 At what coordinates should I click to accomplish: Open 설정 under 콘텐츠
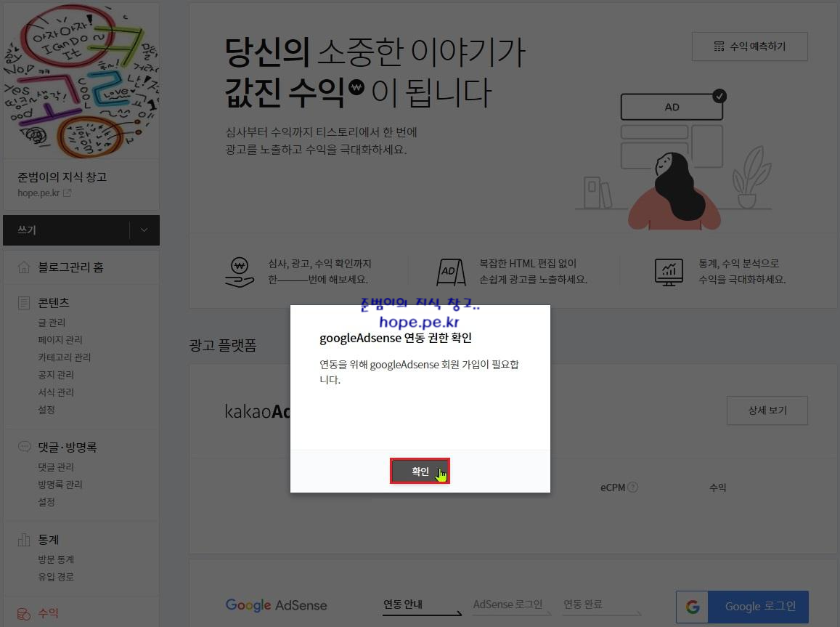[46, 410]
